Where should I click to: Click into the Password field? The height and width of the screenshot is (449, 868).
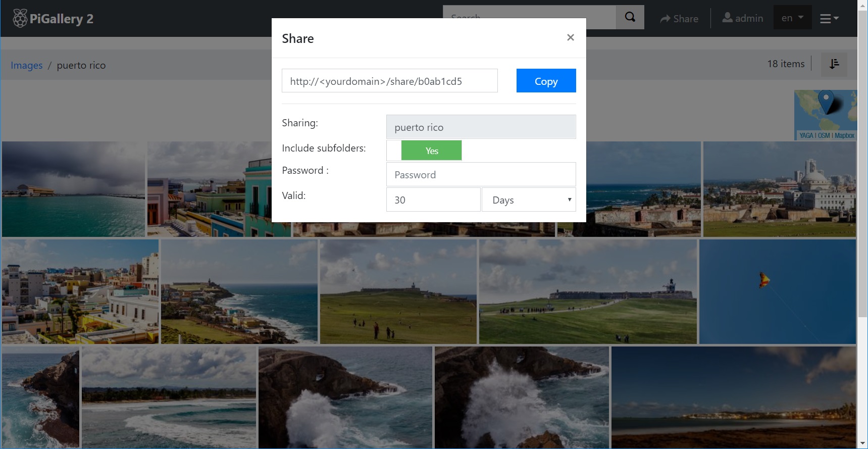pos(480,175)
